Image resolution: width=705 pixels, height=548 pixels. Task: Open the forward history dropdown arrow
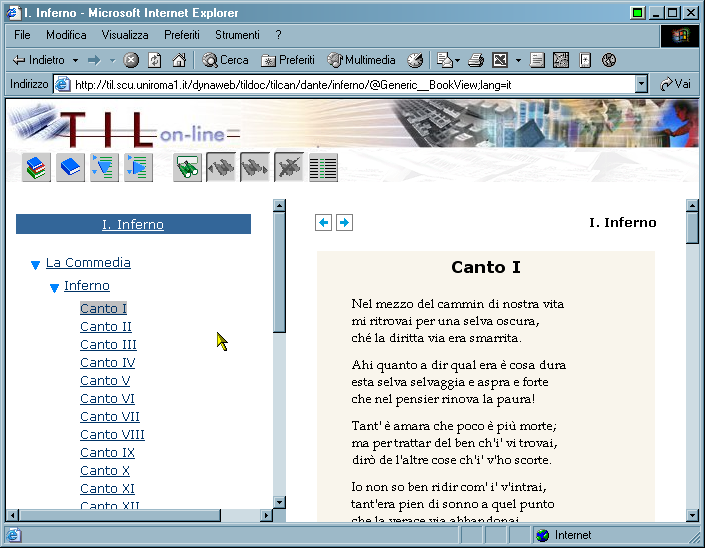pos(112,60)
